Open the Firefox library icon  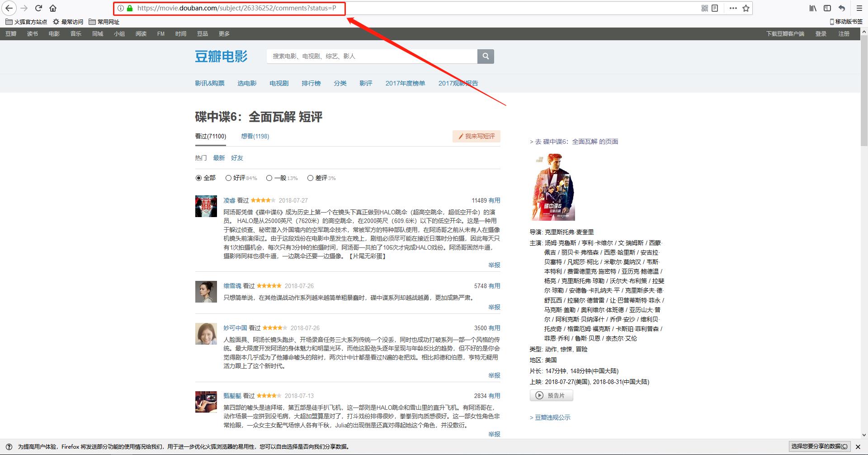(x=813, y=8)
